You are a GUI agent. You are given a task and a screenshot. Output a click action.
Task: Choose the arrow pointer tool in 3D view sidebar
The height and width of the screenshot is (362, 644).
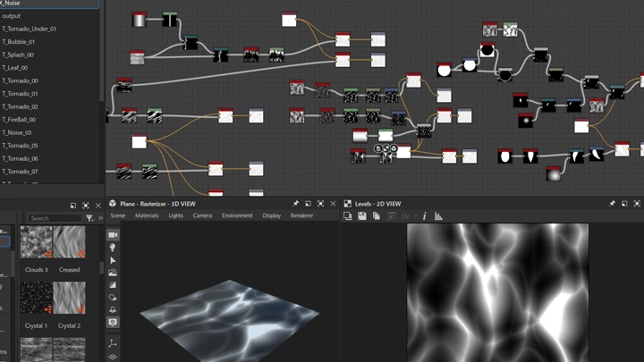point(113,260)
